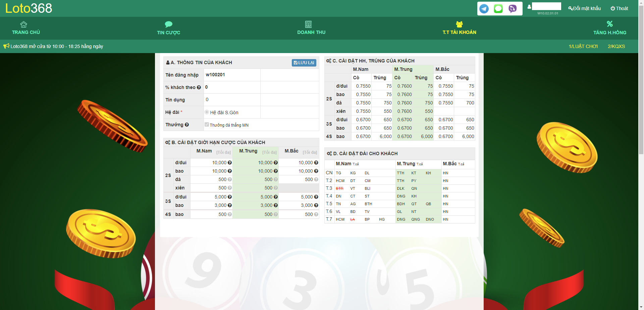Click HCM station on T.2 row
Screen dimensions: 644x310
pos(340,181)
